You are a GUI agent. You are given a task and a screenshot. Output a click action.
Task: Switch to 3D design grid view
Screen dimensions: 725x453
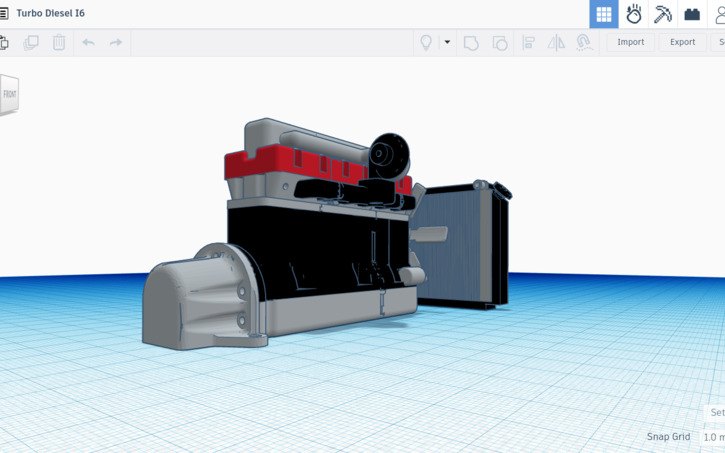pyautogui.click(x=604, y=14)
